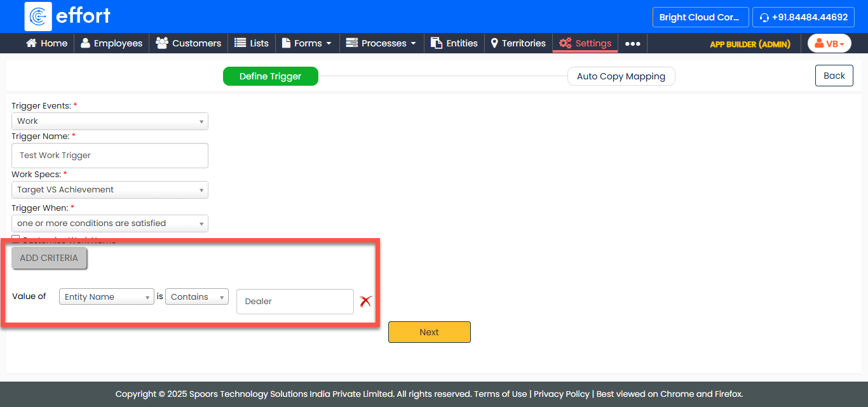Click the effort logo icon
Screen dimensions: 868x407
click(x=38, y=17)
